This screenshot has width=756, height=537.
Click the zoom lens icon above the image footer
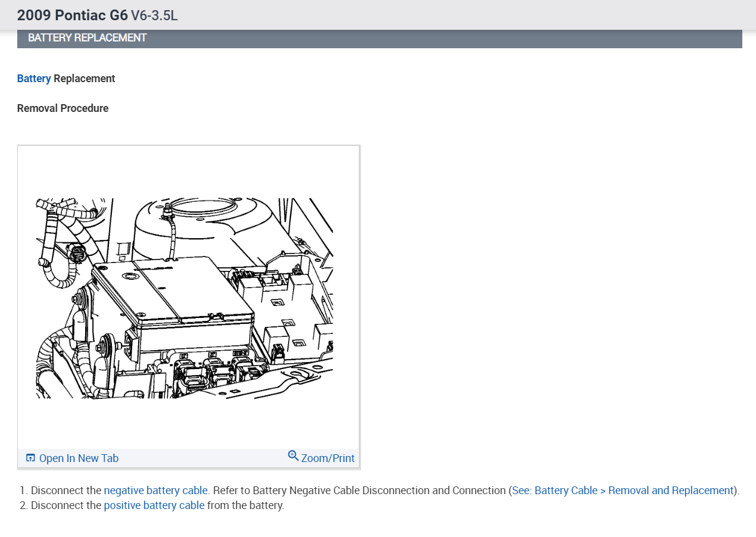[293, 455]
